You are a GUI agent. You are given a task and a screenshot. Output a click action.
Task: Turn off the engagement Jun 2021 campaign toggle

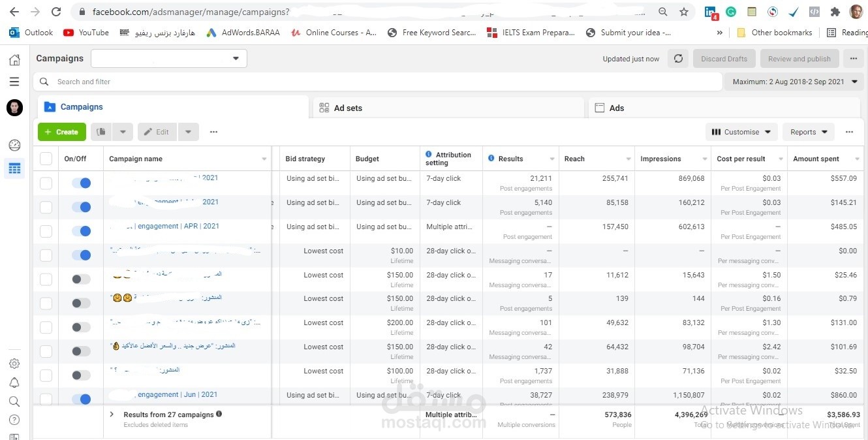(x=81, y=399)
